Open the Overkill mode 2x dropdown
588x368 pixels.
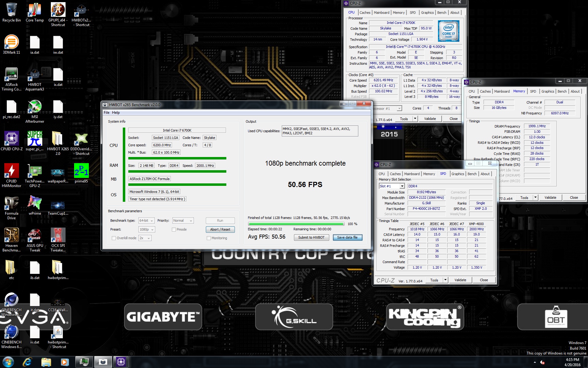[x=145, y=238]
